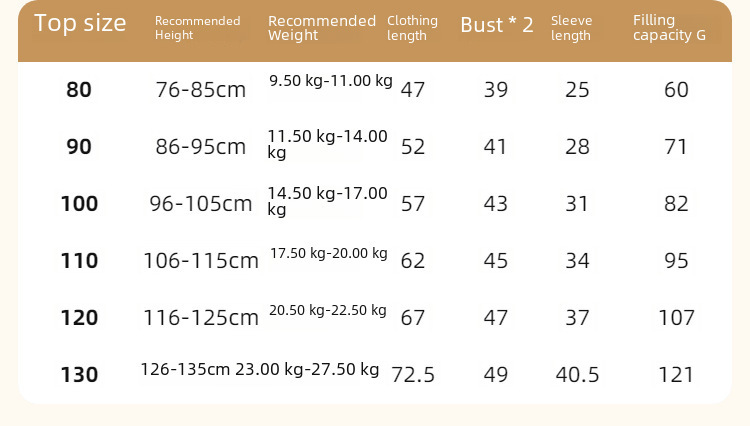This screenshot has height=426, width=750.
Task: Click size 130 row label
Action: [79, 375]
